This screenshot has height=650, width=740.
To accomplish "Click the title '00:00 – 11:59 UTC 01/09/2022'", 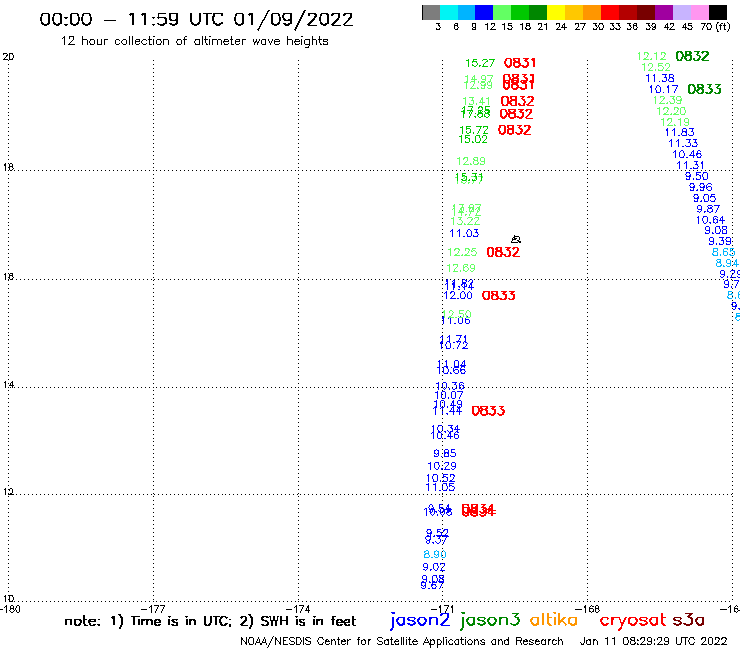I will pos(196,19).
